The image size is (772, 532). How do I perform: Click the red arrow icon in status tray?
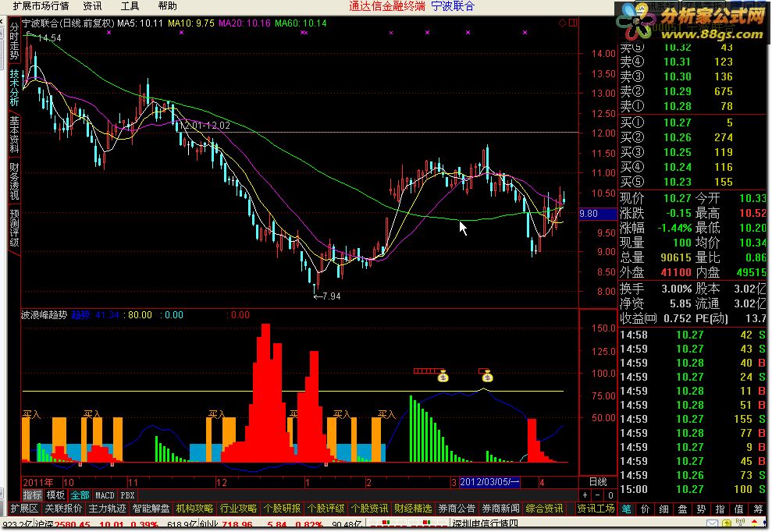755,523
